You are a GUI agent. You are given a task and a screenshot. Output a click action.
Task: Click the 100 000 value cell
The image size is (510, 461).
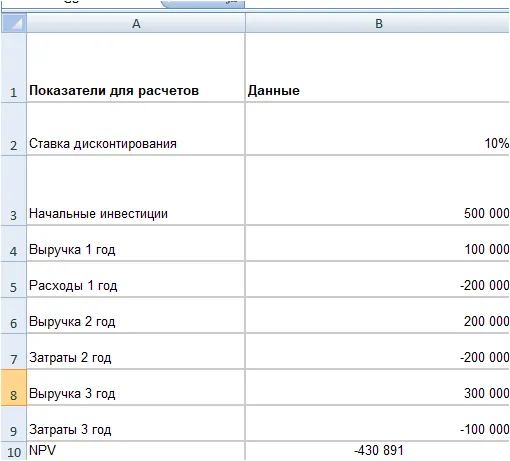378,243
